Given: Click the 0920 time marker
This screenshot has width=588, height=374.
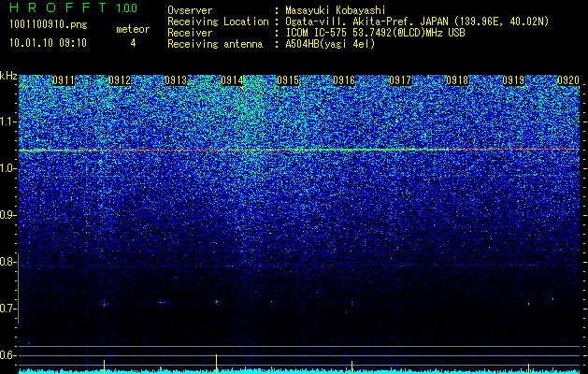Looking at the screenshot, I should tap(568, 80).
